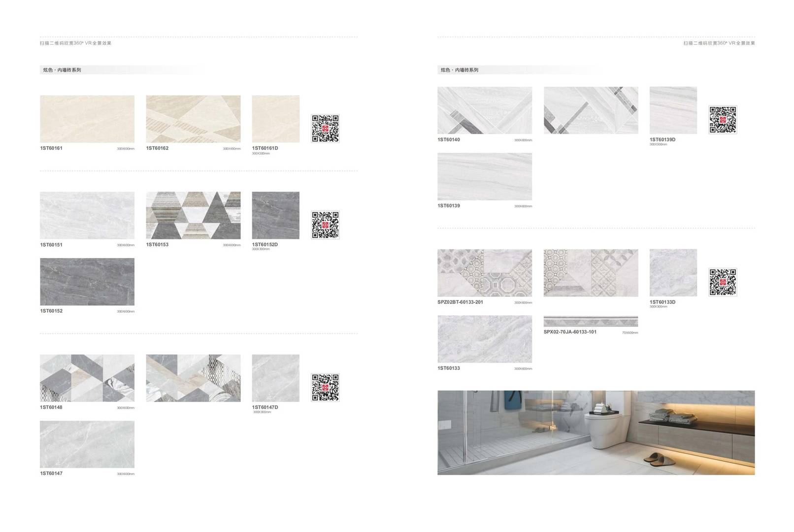Select the beige 1ST60161 tile image
The height and width of the screenshot is (532, 794).
87,119
